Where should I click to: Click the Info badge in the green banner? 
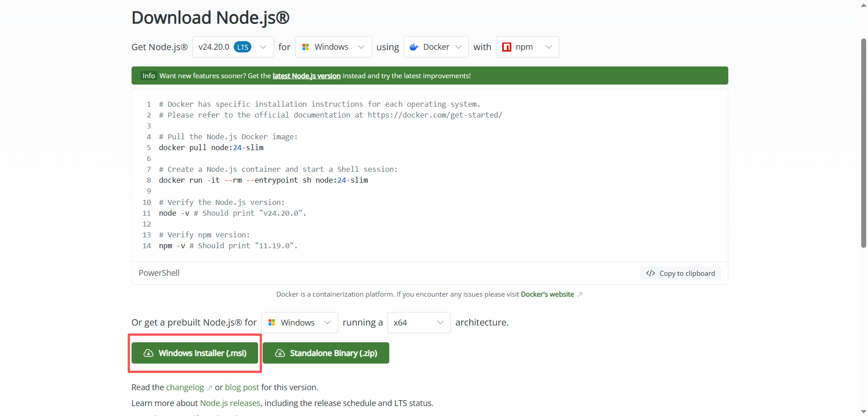149,76
